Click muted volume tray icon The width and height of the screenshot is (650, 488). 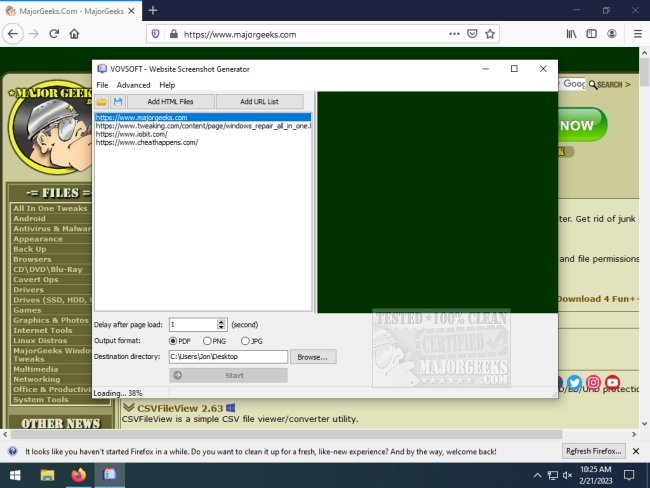pyautogui.click(x=568, y=476)
